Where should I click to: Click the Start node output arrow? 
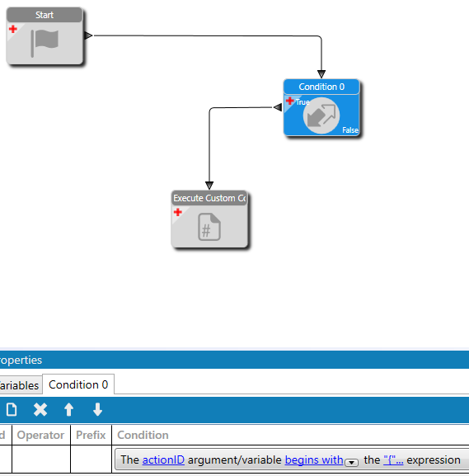[88, 35]
